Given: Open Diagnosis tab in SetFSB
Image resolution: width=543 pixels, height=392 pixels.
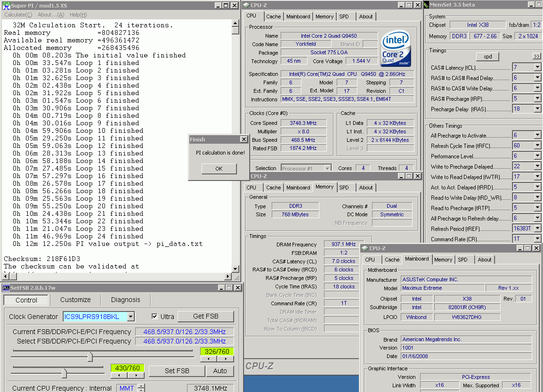Looking at the screenshot, I should (x=125, y=300).
